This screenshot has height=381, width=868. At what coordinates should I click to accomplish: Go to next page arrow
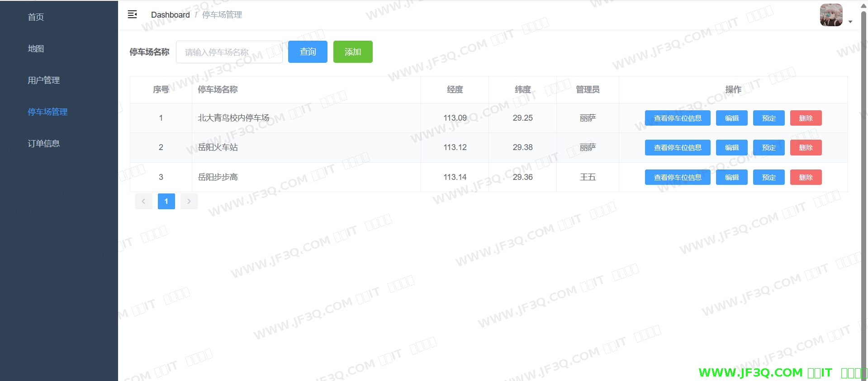pyautogui.click(x=189, y=202)
